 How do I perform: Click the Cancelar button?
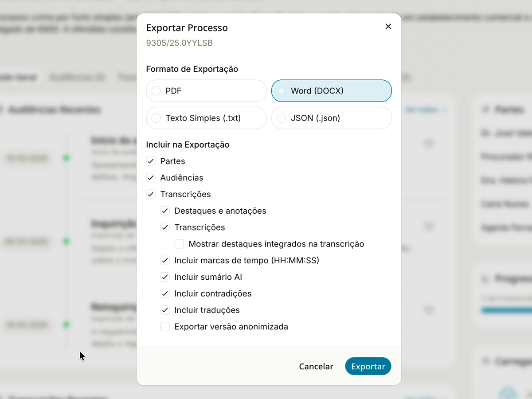click(x=316, y=366)
